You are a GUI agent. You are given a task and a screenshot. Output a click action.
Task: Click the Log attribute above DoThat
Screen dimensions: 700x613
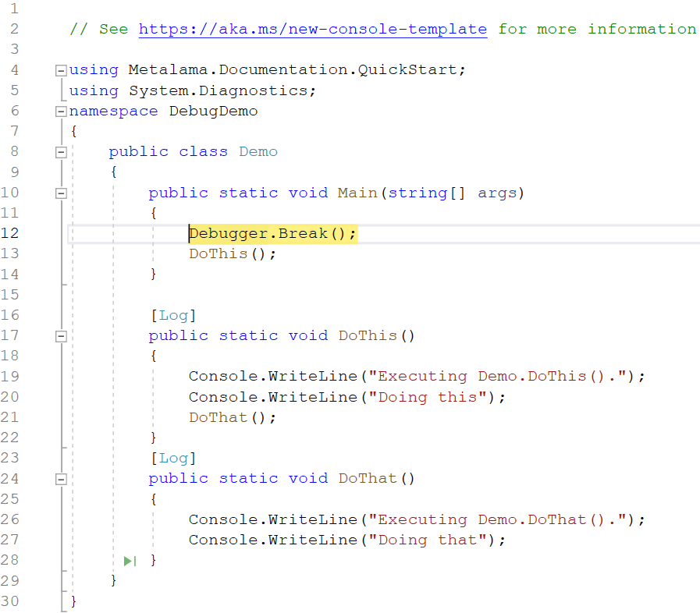click(x=172, y=458)
